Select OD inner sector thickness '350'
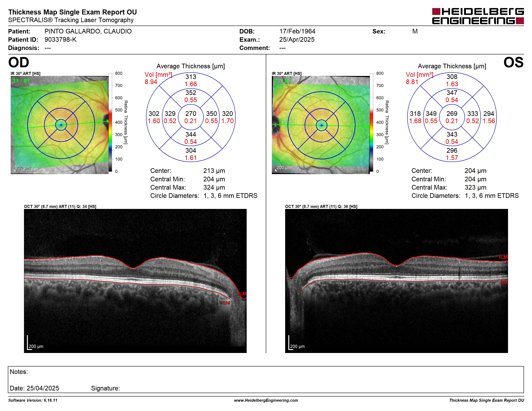This screenshot has width=532, height=411. 211,114
